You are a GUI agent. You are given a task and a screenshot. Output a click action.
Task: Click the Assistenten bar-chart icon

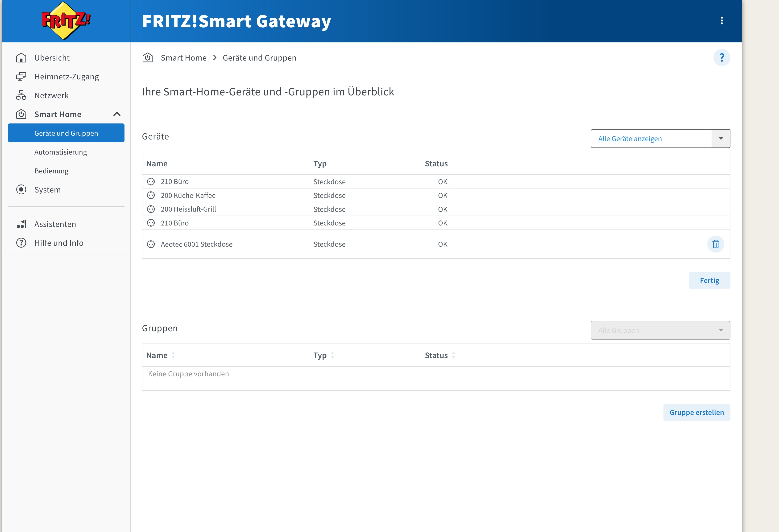[21, 224]
